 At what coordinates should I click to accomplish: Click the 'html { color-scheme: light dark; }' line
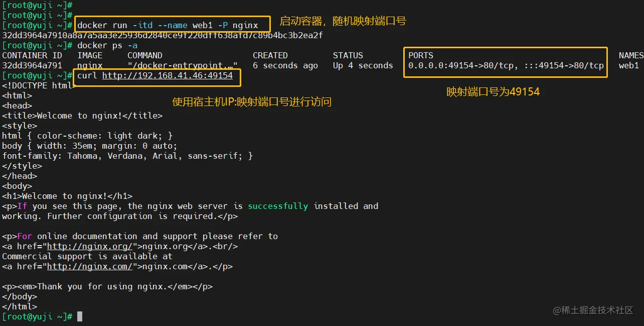coord(87,136)
